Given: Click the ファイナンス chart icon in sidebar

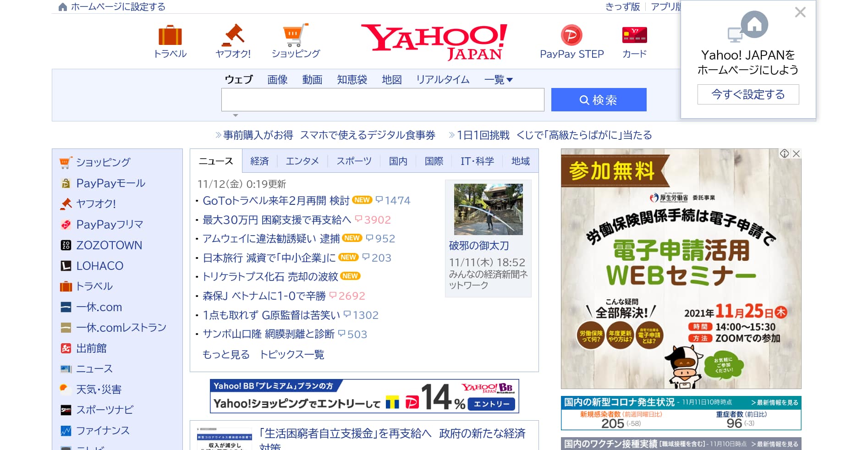Looking at the screenshot, I should pyautogui.click(x=66, y=431).
